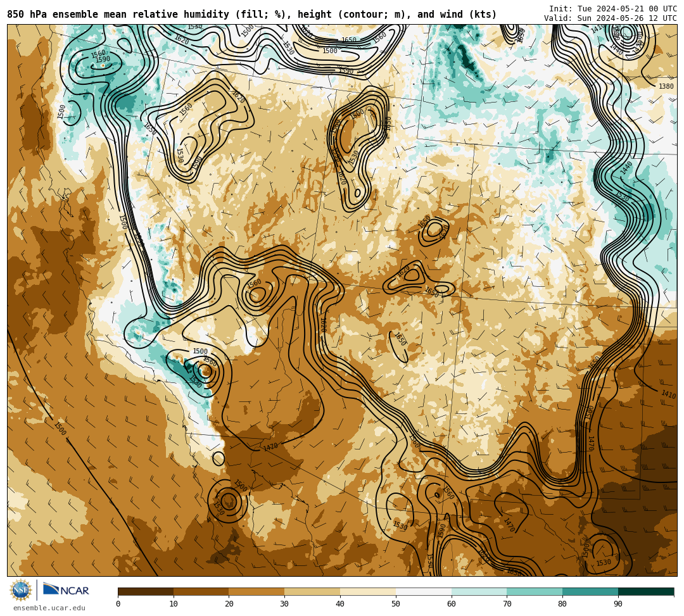Pick the 90–100% darkest green colorbar segment
Screen dimensions: 684x616
tap(646, 591)
